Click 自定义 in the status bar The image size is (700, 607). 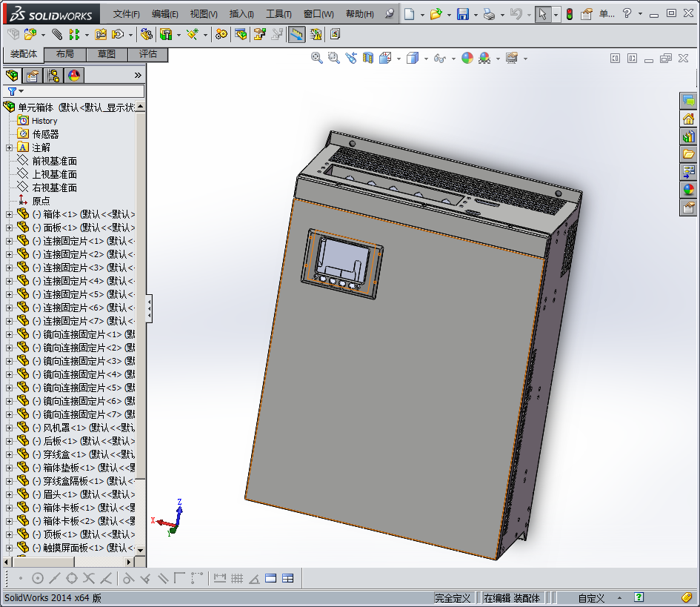[x=591, y=598]
